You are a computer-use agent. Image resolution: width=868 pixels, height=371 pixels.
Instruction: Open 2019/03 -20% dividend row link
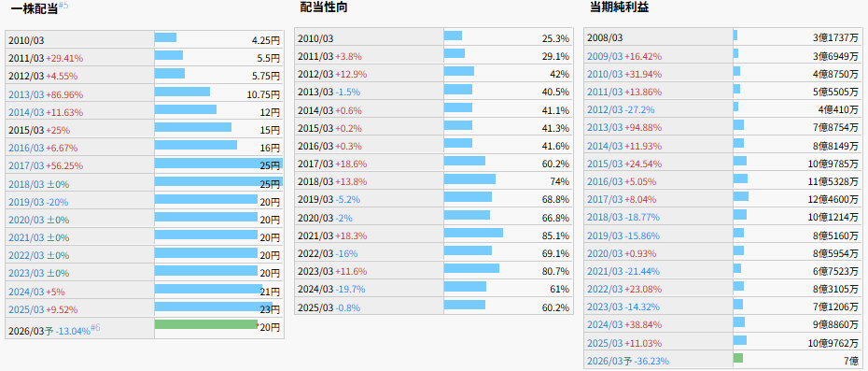(x=26, y=202)
